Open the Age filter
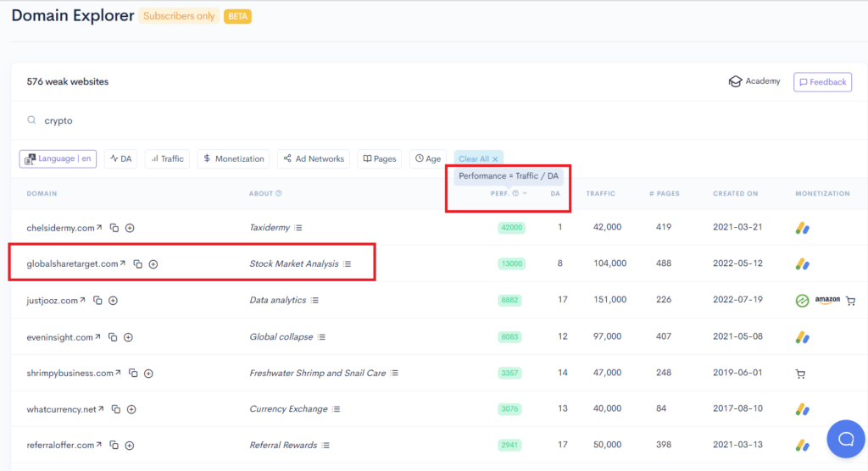The image size is (868, 471). pos(428,159)
